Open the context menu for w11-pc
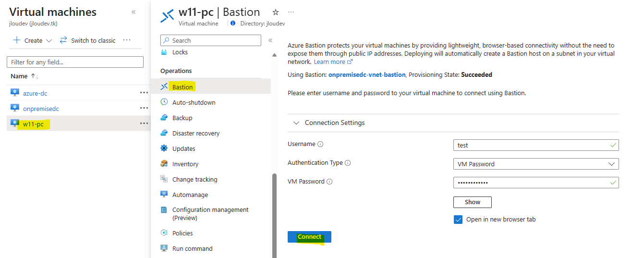Screen dimensions: 644x258 (144, 123)
